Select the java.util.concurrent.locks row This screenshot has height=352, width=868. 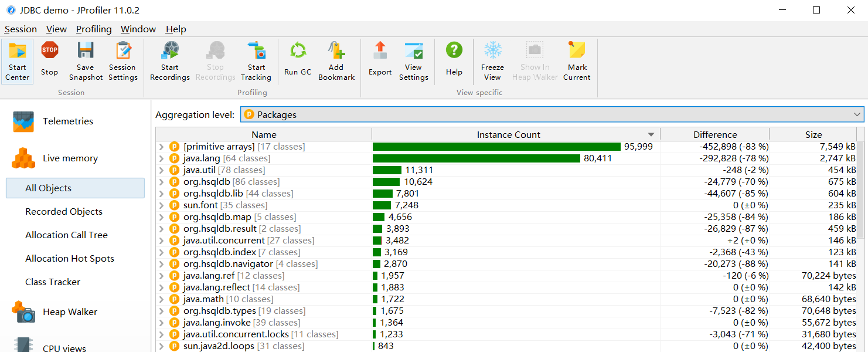click(506, 334)
